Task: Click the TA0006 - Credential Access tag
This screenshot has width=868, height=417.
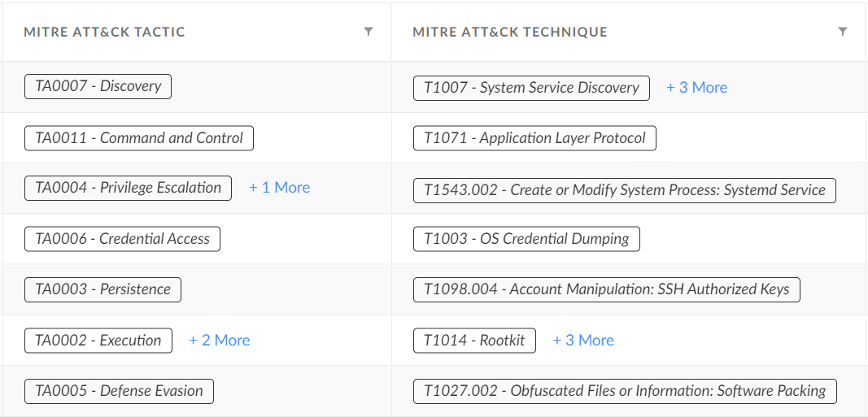Action: point(122,239)
